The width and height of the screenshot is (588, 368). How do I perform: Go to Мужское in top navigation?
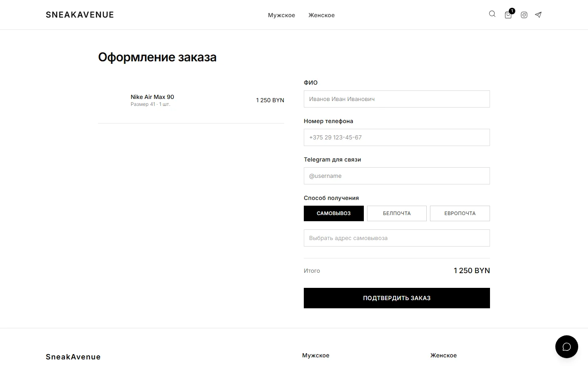tap(281, 15)
